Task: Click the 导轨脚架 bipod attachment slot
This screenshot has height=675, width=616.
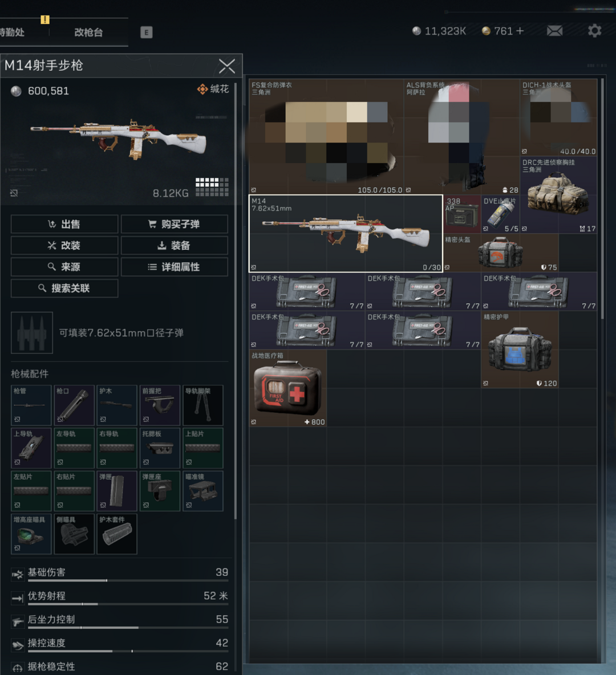Action: pyautogui.click(x=202, y=405)
